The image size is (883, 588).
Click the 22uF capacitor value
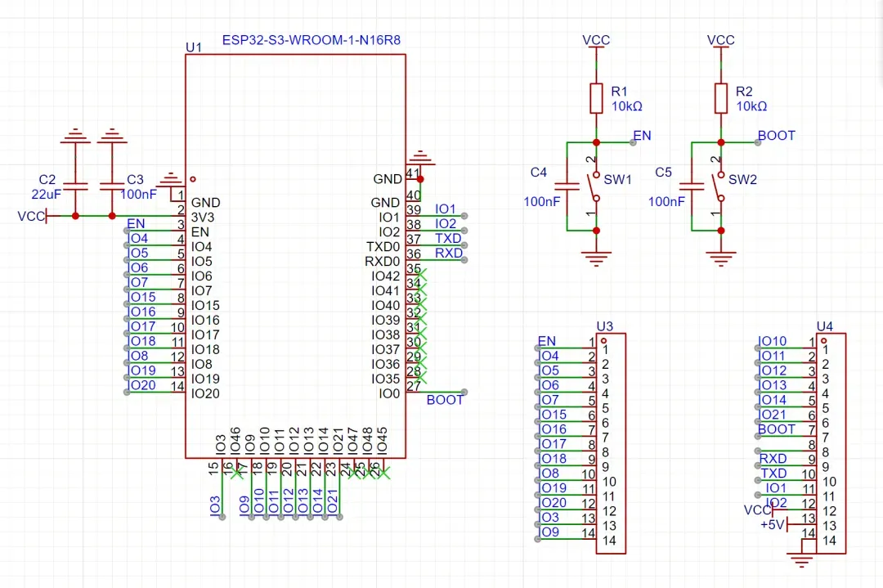point(46,195)
